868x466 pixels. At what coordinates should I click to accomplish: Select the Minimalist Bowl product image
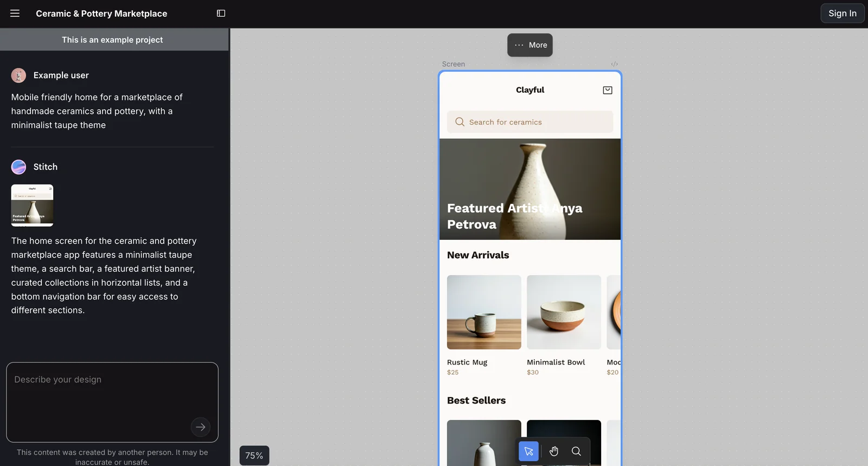[564, 312]
